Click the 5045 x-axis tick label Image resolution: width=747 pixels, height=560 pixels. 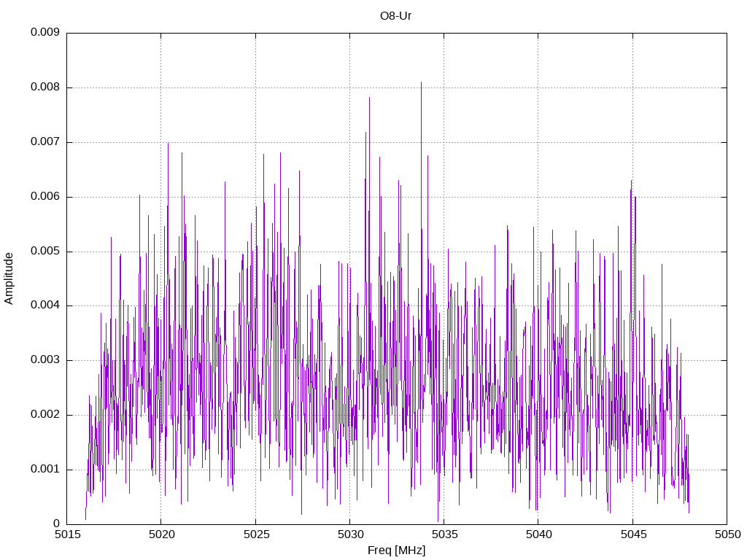pos(634,534)
